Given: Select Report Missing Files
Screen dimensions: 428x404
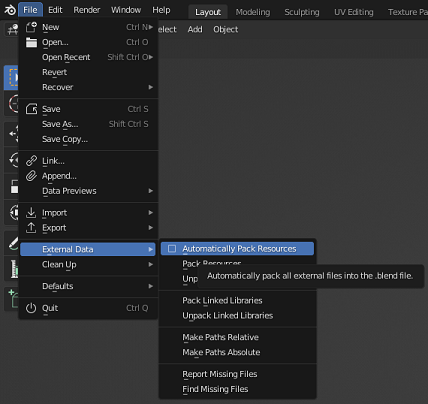Looking at the screenshot, I should (x=237, y=374).
